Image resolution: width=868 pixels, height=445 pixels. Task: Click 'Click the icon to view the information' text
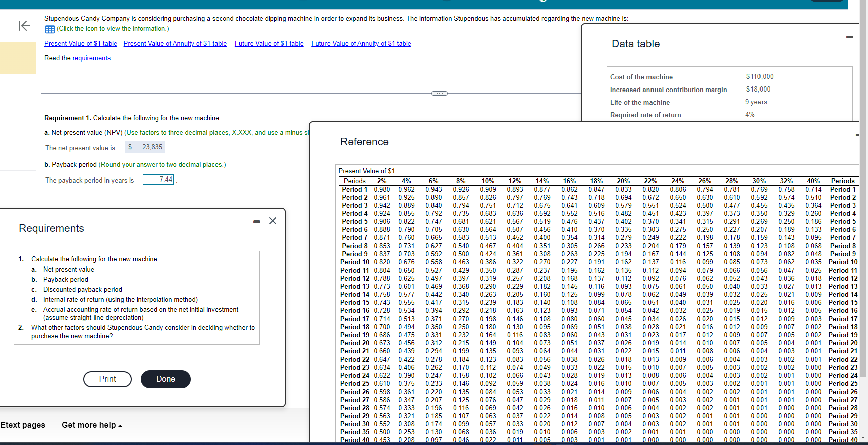[113, 29]
